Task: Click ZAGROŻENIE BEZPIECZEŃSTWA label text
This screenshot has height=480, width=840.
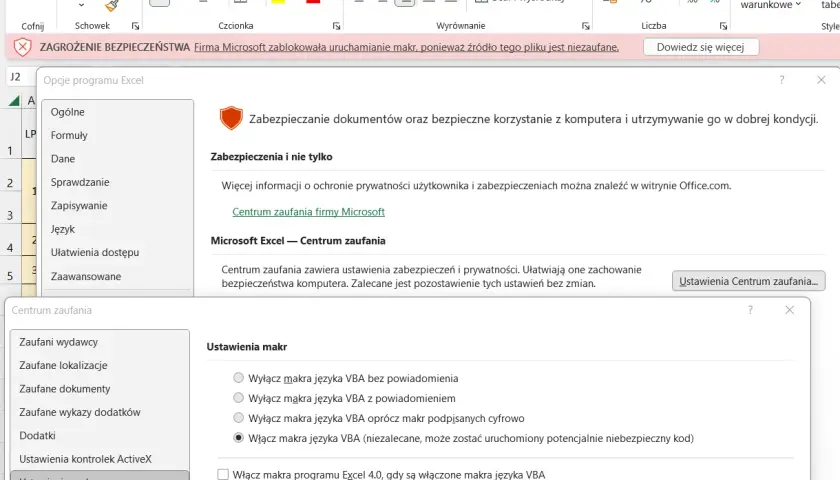Action: click(115, 47)
